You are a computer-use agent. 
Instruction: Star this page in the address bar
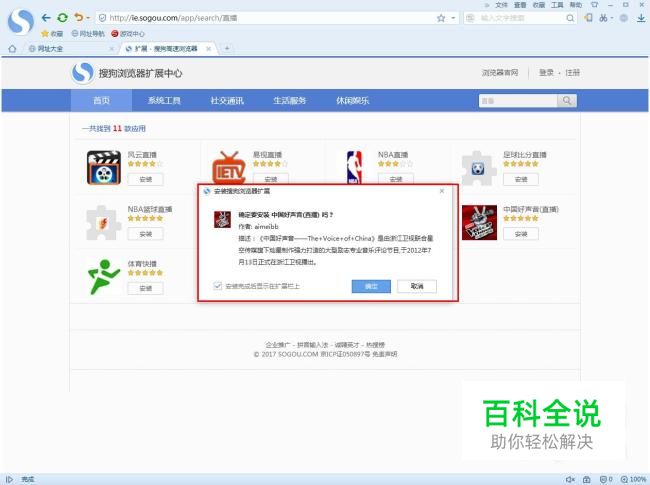[x=441, y=18]
